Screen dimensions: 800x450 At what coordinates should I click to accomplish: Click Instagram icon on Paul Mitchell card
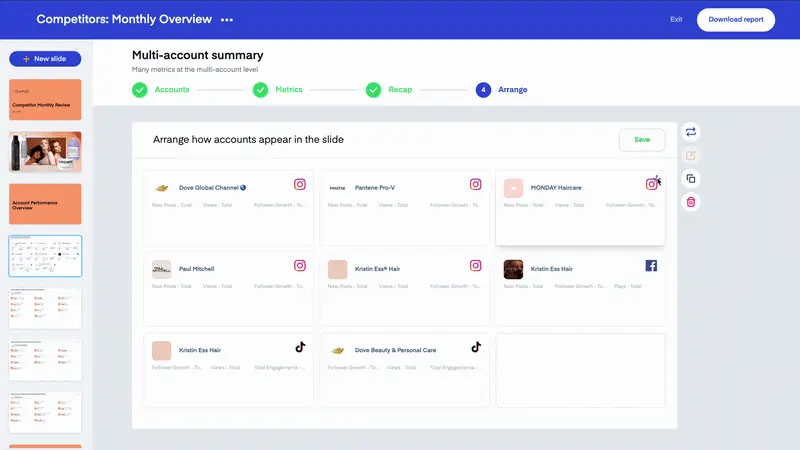[299, 265]
